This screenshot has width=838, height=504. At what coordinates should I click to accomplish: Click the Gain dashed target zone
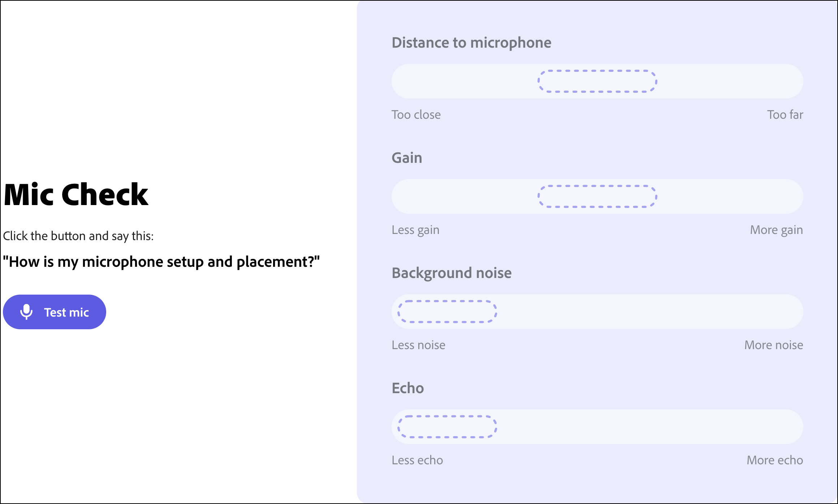597,196
